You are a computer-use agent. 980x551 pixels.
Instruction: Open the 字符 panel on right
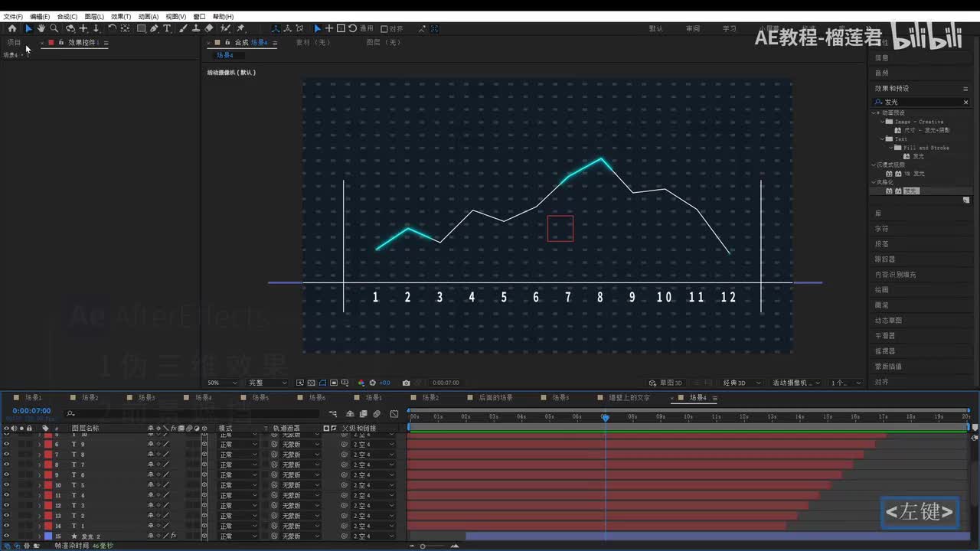click(881, 229)
